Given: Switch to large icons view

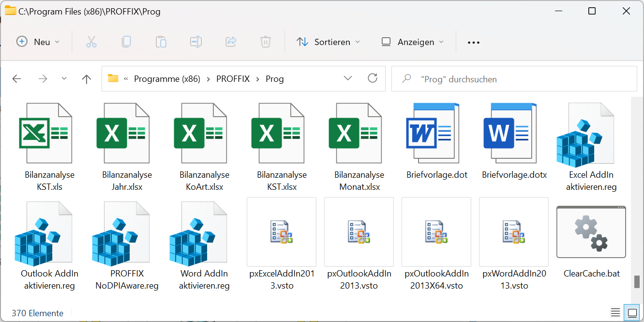Looking at the screenshot, I should pos(632,312).
